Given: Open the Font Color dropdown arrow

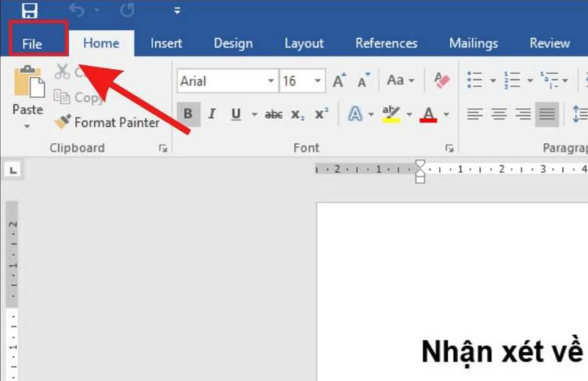Looking at the screenshot, I should [446, 115].
